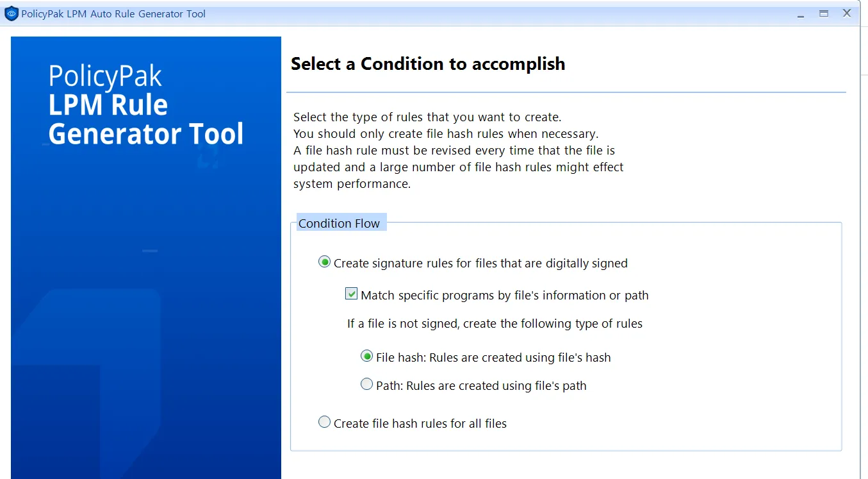Image resolution: width=868 pixels, height=479 pixels.
Task: Click the 'Condition Flow' group label
Action: point(339,223)
